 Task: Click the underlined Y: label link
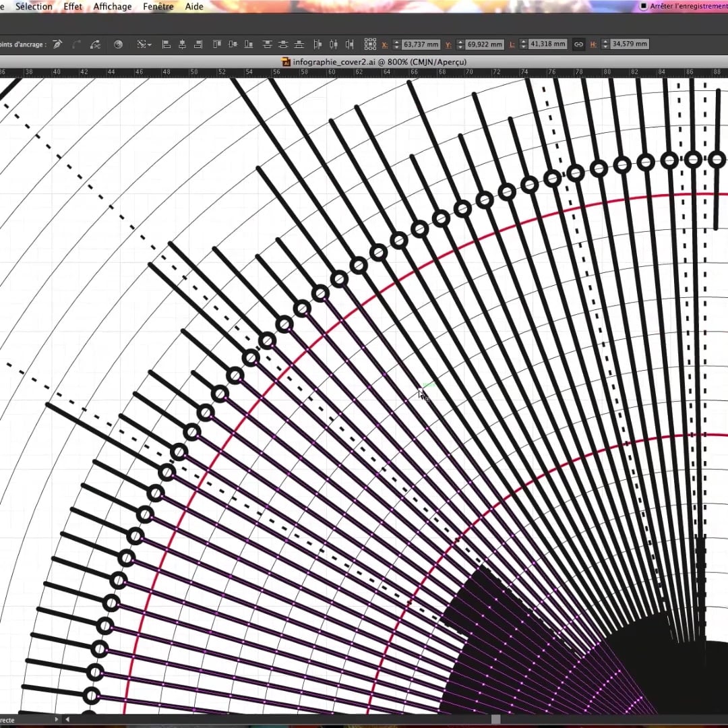[448, 45]
